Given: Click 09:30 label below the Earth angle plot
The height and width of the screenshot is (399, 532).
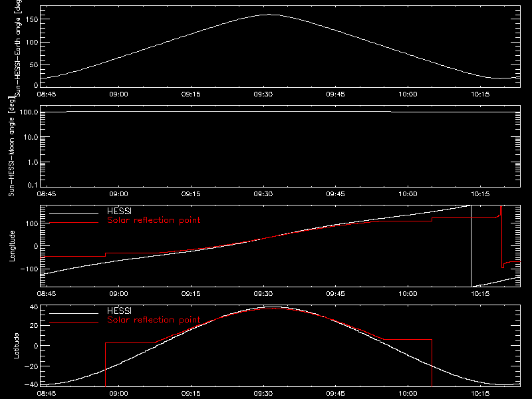Looking at the screenshot, I should [x=263, y=94].
